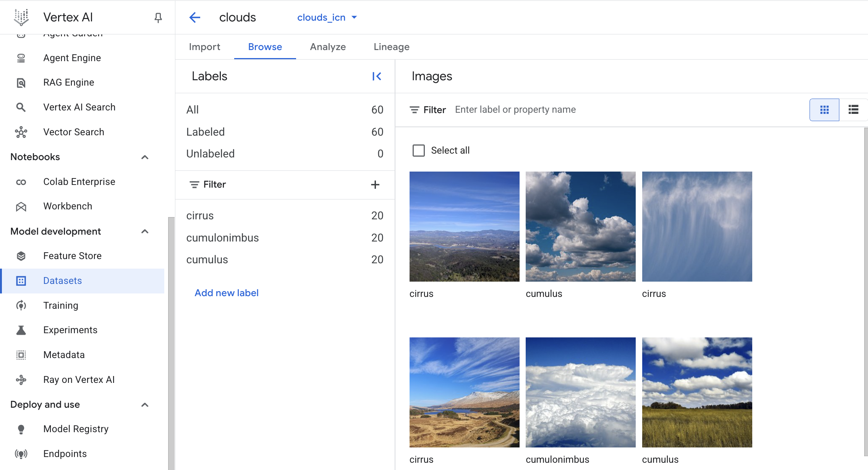Click the Model Registry lightbulb icon
Image resolution: width=868 pixels, height=470 pixels.
(x=21, y=429)
